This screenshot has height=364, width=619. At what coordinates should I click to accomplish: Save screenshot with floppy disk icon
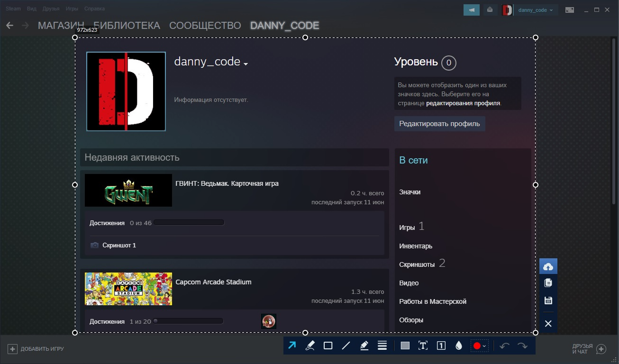pyautogui.click(x=548, y=300)
